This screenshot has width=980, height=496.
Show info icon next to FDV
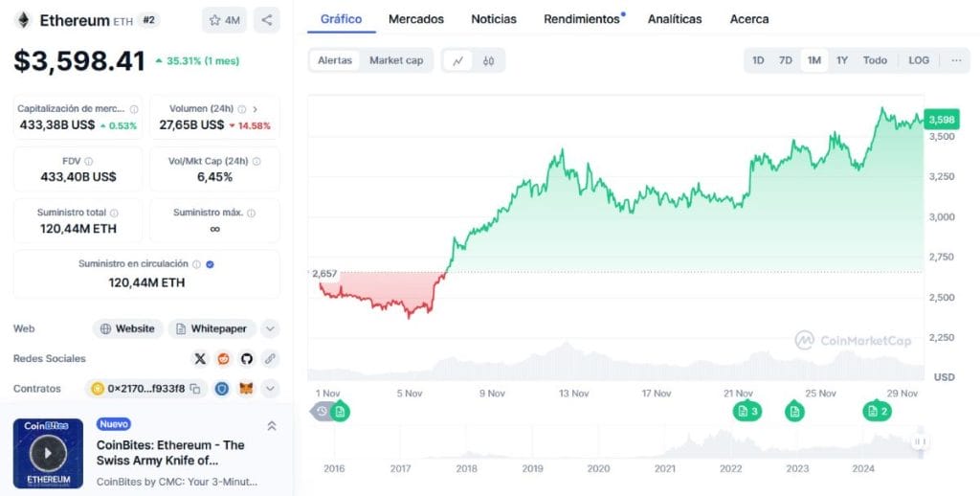[x=89, y=162]
